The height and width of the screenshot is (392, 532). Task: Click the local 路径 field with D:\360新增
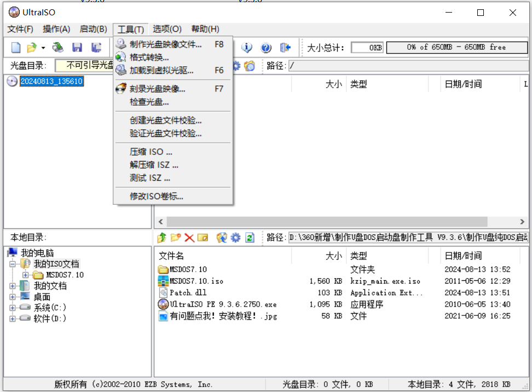click(408, 237)
